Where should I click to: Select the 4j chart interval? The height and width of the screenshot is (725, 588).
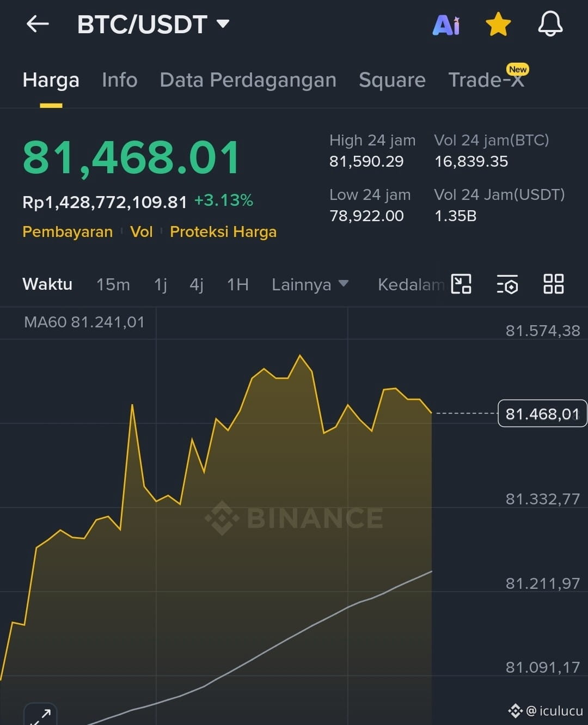click(196, 284)
